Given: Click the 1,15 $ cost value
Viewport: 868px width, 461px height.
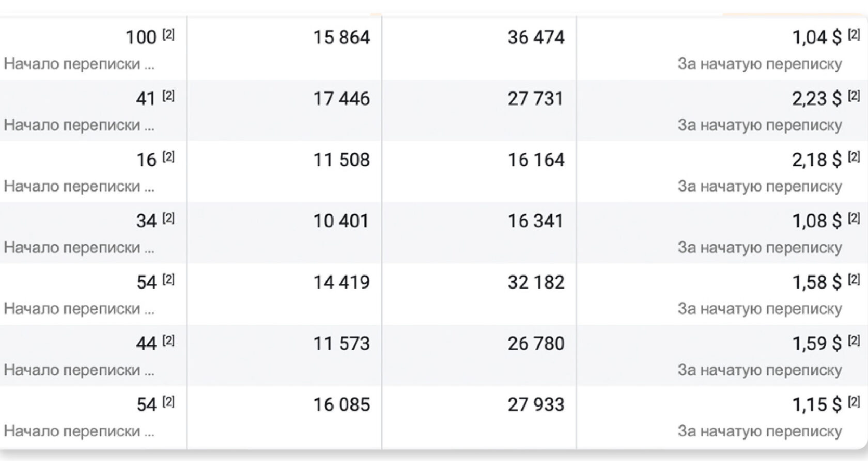Looking at the screenshot, I should [817, 405].
